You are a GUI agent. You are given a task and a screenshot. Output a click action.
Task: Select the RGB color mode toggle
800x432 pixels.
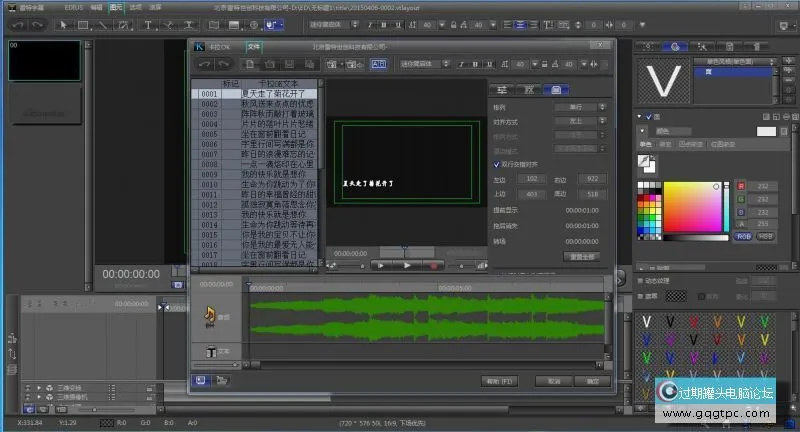coord(743,236)
